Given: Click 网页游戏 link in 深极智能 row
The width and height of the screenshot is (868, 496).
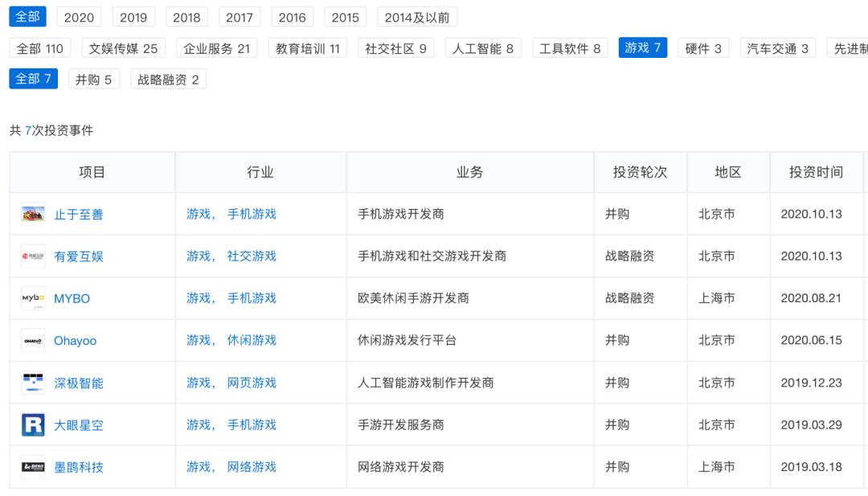Looking at the screenshot, I should (252, 383).
